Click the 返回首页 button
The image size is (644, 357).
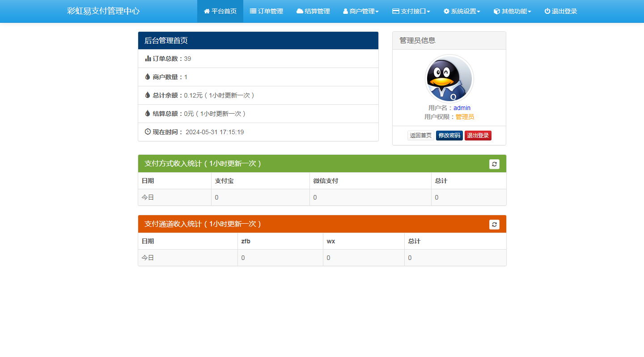click(x=421, y=136)
